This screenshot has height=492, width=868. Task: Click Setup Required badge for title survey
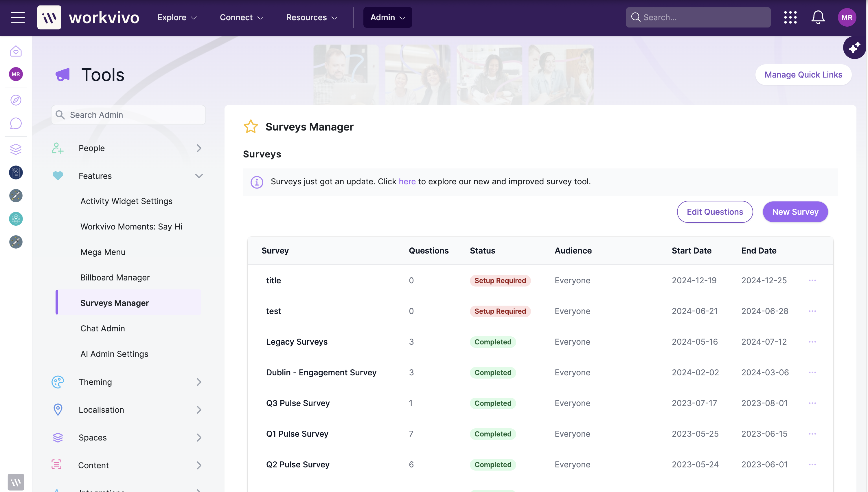[500, 280]
